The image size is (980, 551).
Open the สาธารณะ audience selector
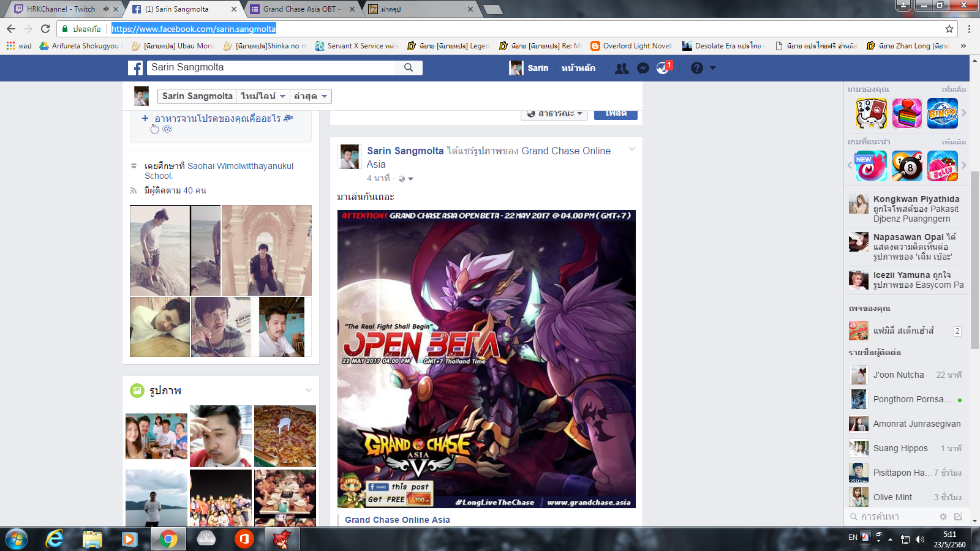(555, 113)
